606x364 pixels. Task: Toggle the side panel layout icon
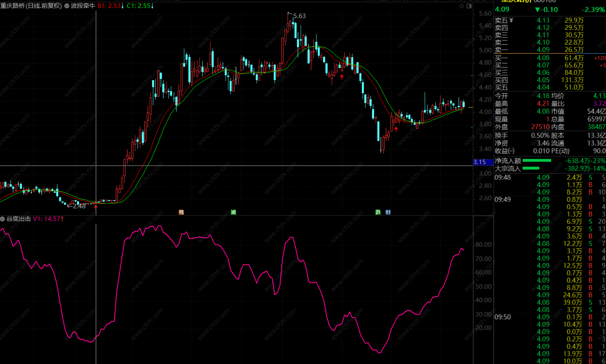[x=469, y=6]
